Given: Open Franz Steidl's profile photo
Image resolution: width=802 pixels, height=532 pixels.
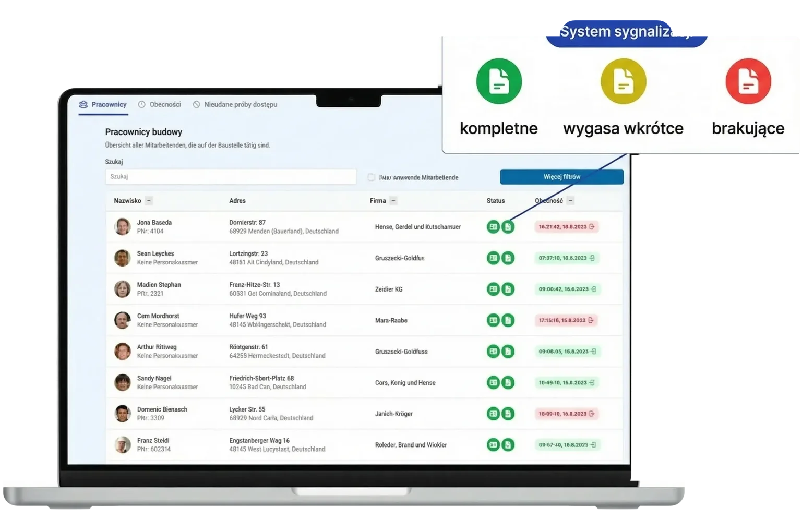Looking at the screenshot, I should (x=123, y=445).
